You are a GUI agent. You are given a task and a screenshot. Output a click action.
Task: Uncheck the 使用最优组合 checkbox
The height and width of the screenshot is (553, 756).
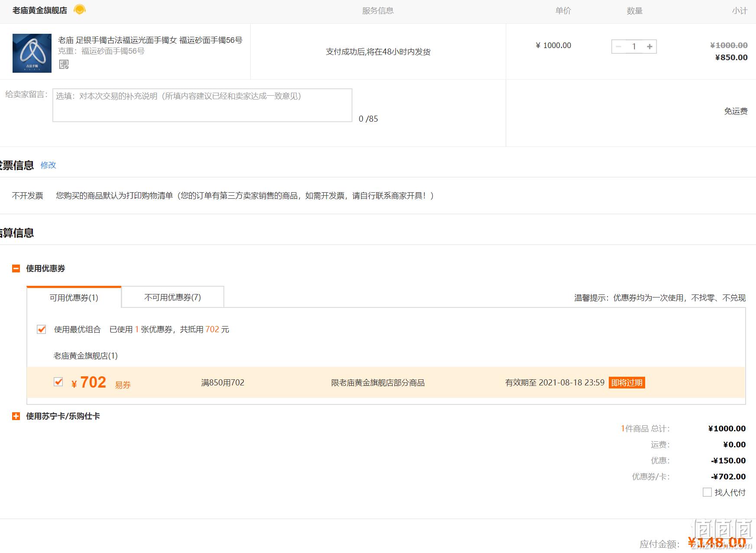point(42,330)
